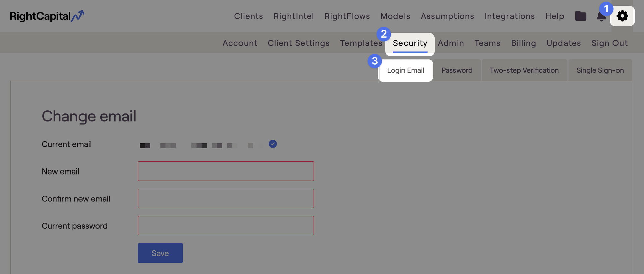Open the RightFlows menu

coord(347,16)
